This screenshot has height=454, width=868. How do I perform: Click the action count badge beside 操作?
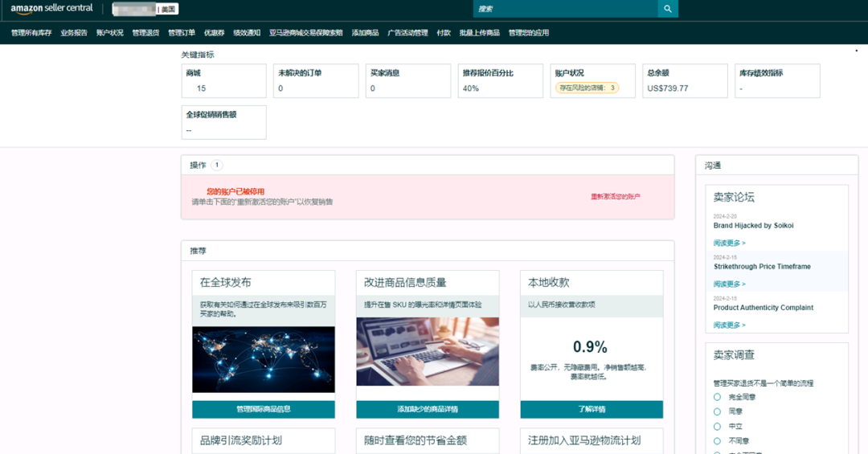(x=217, y=165)
